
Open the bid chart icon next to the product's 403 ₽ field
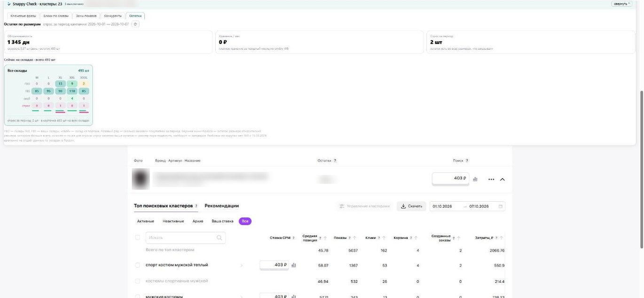coord(475,179)
